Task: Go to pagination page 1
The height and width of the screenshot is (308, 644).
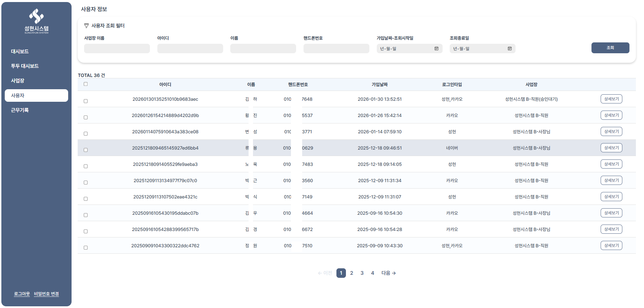Action: coord(341,273)
